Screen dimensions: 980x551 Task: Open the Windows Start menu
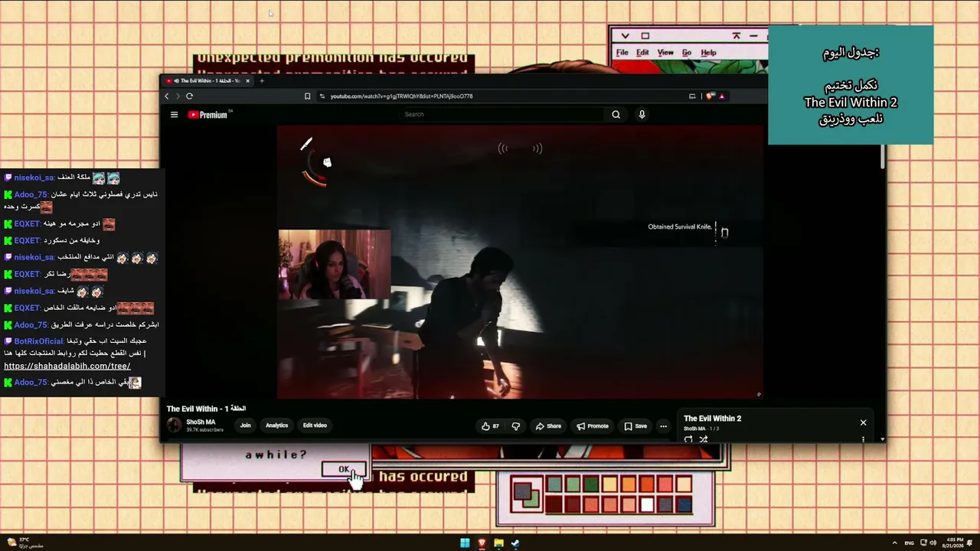click(465, 543)
